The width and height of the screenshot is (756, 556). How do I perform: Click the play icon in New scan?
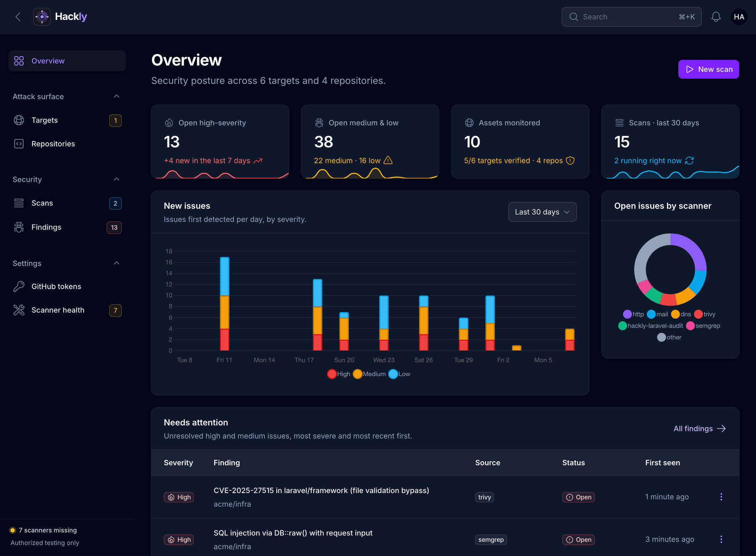click(x=690, y=69)
